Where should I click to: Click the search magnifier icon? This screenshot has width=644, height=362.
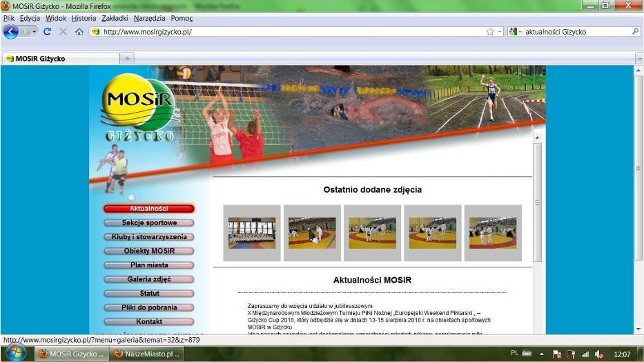point(635,31)
